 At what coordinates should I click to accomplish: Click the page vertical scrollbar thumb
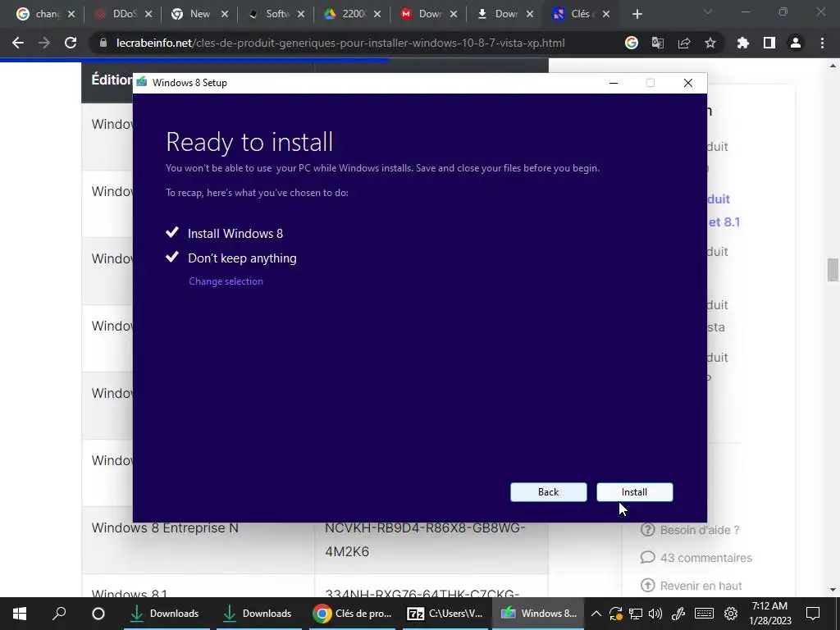click(x=833, y=269)
